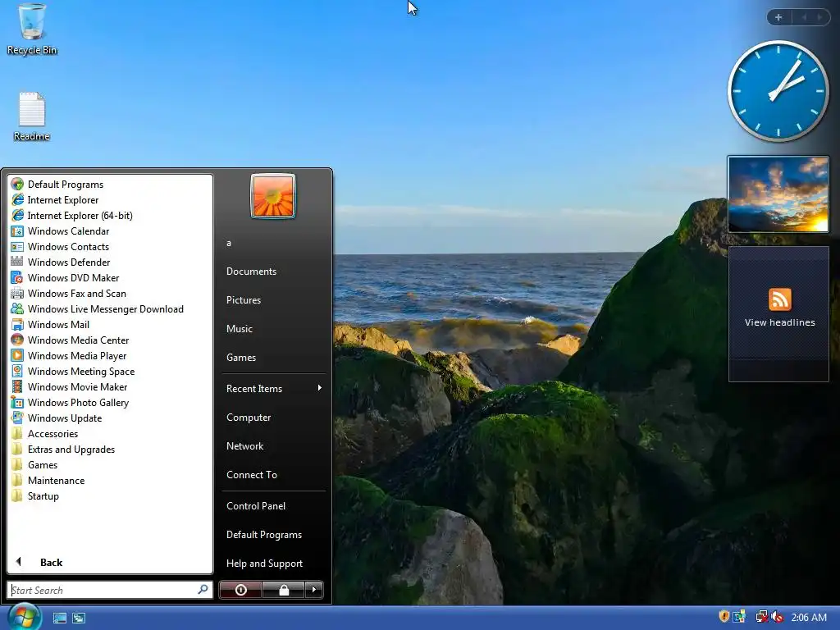Click the 2:06 AM taskbar clock
The image size is (840, 630).
click(809, 617)
